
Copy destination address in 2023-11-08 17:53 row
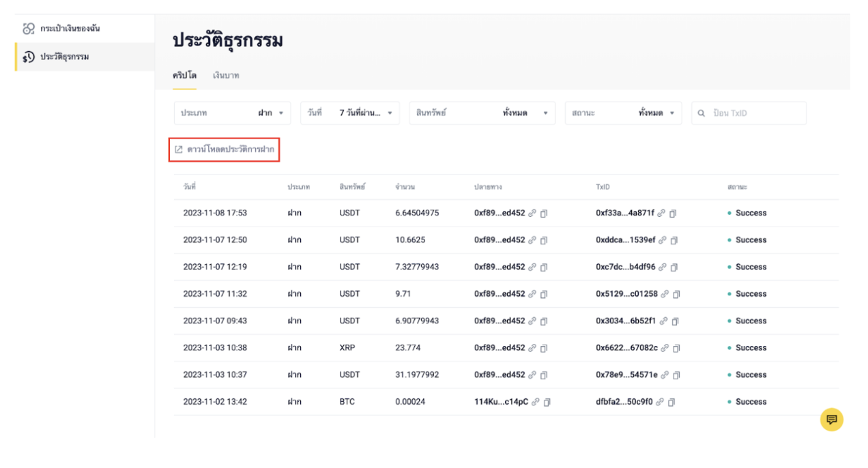(x=544, y=214)
